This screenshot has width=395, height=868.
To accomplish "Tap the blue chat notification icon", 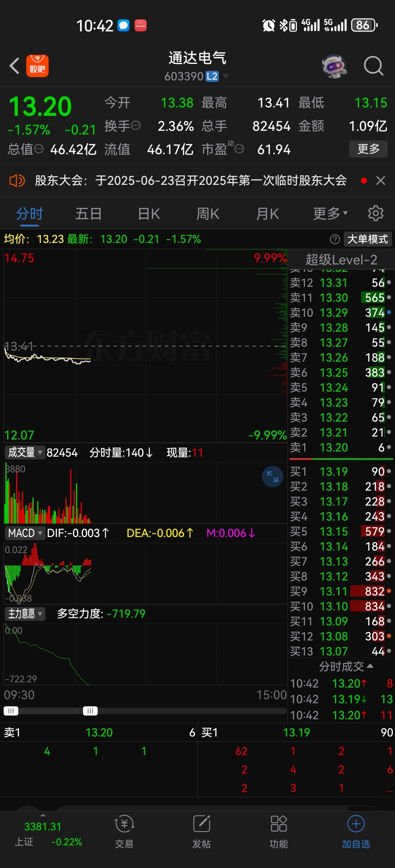I will click(124, 25).
